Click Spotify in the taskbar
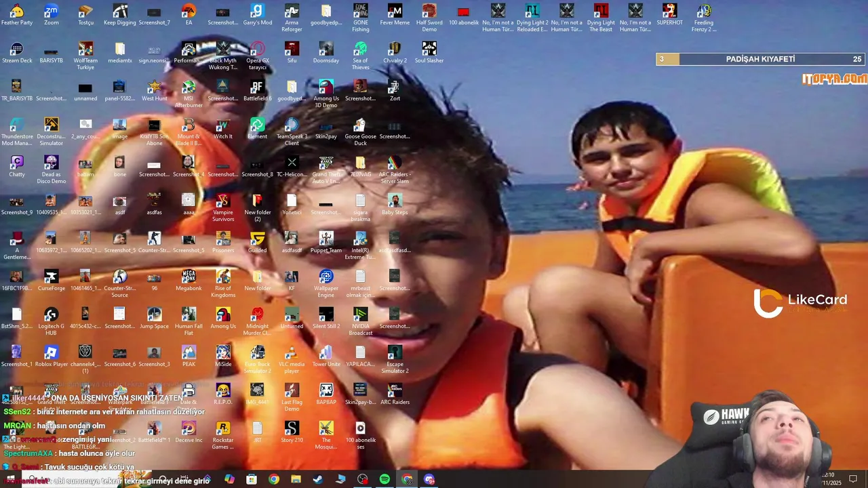 (384, 479)
